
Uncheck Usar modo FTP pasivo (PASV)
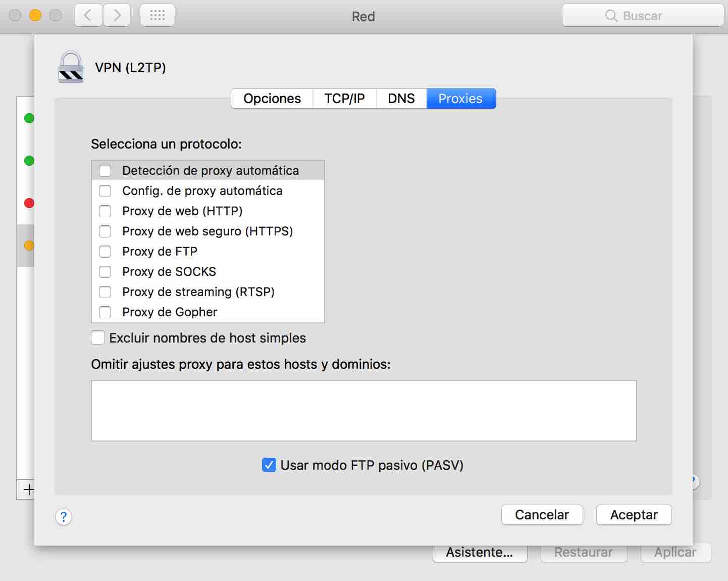point(269,465)
